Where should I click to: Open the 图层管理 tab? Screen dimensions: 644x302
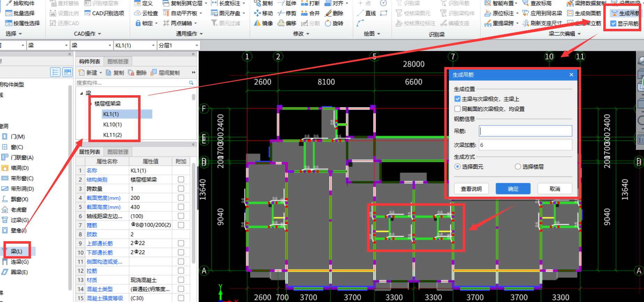118,152
